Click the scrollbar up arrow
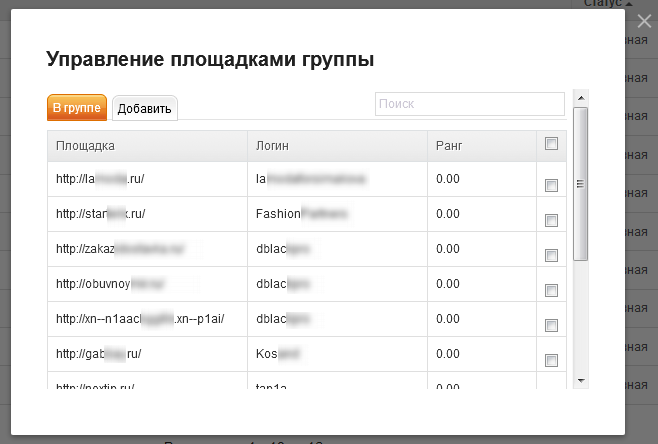The width and height of the screenshot is (658, 444). click(581, 97)
